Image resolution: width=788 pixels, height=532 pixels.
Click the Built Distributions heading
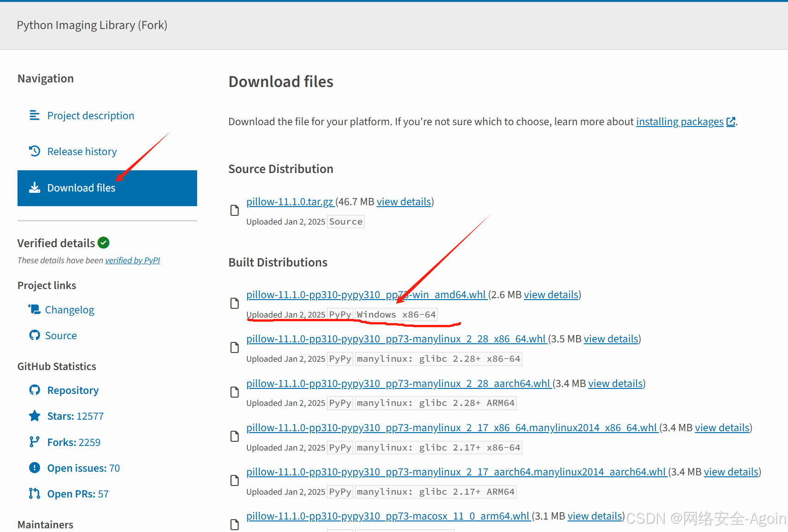pos(278,262)
